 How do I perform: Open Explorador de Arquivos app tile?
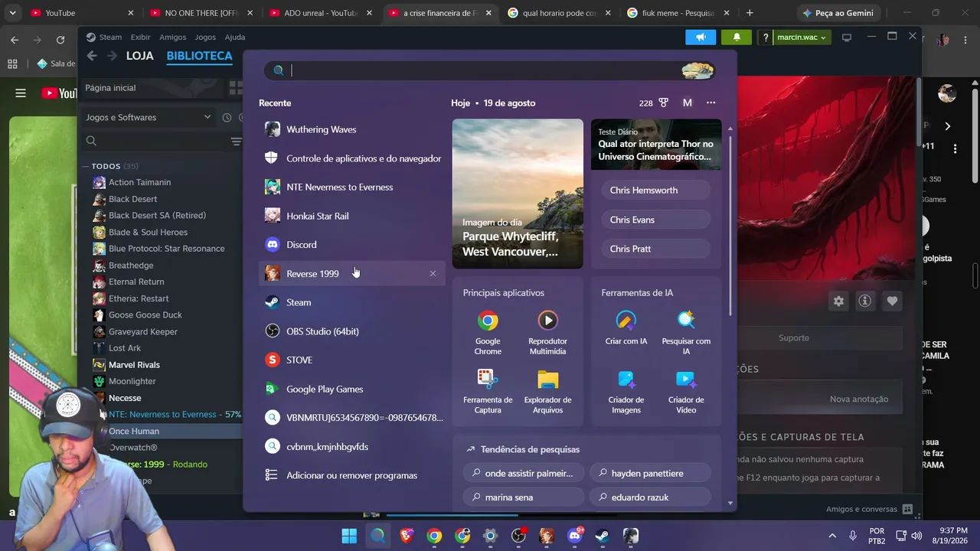(547, 392)
